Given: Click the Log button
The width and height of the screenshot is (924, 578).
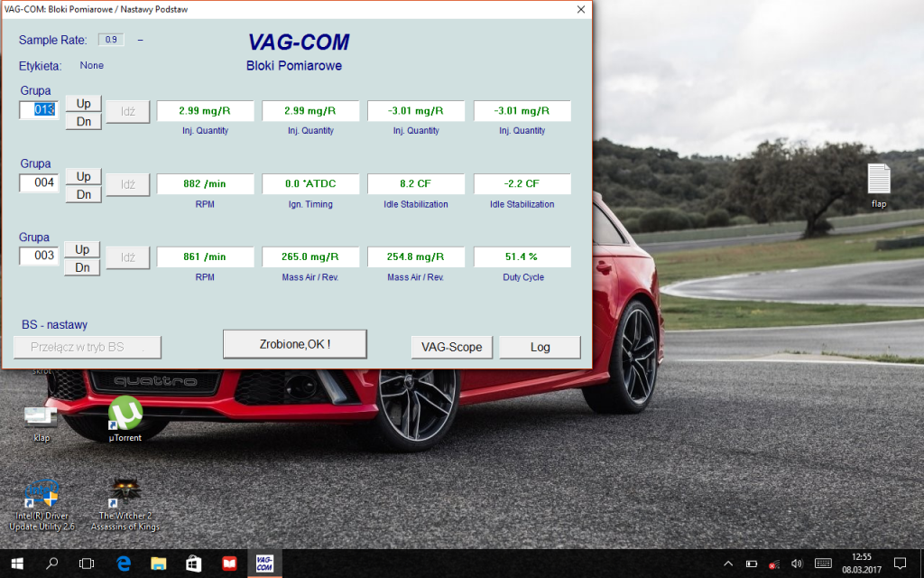Looking at the screenshot, I should (540, 348).
